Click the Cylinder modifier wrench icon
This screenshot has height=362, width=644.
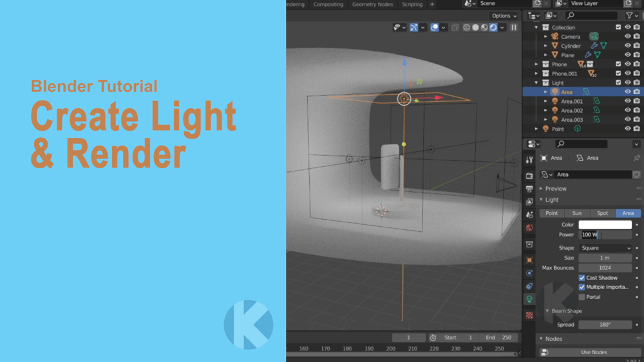coord(594,46)
